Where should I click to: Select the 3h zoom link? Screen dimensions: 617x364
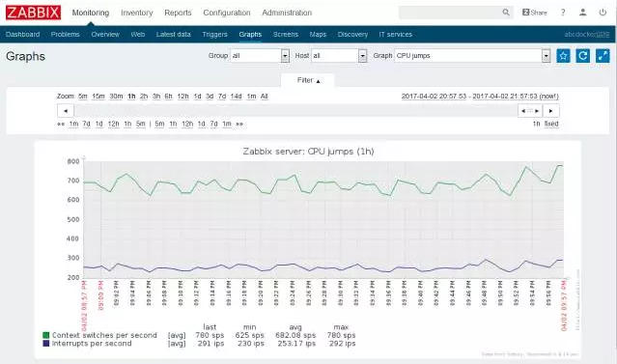(156, 96)
